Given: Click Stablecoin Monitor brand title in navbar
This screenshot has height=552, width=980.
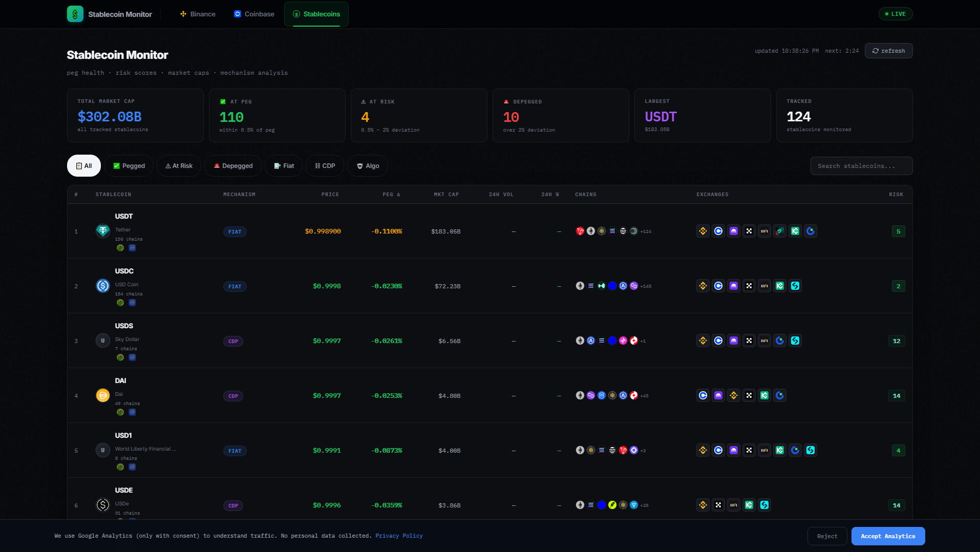Looking at the screenshot, I should pos(120,14).
